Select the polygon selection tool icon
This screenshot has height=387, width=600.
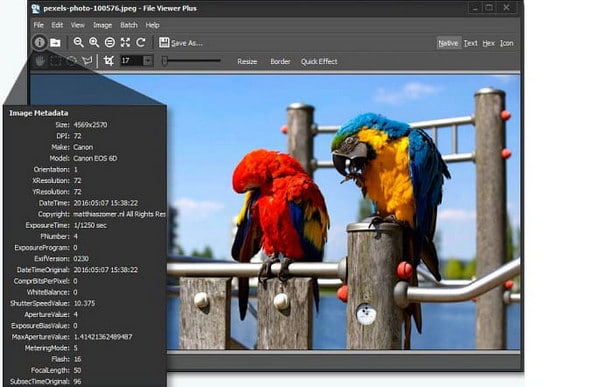point(88,61)
